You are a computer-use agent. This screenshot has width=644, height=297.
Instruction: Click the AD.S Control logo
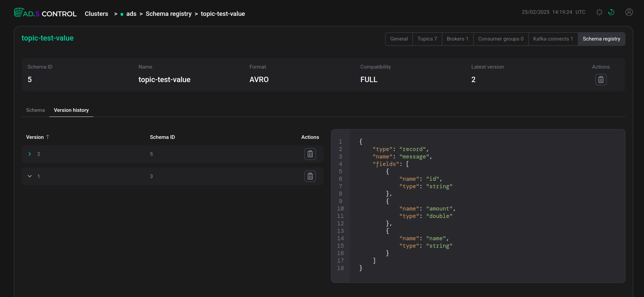[45, 13]
